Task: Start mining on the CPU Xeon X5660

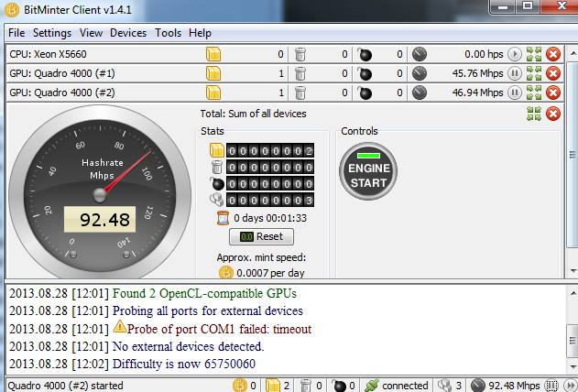Action: click(515, 54)
